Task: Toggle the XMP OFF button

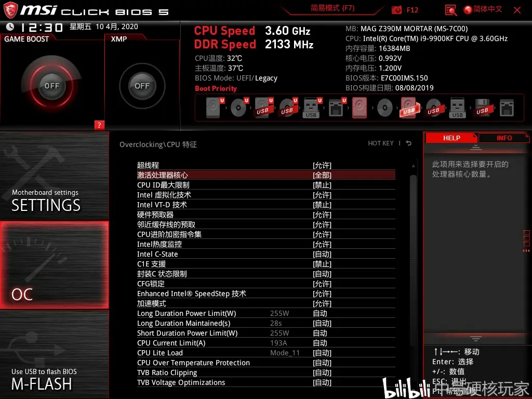Action: (x=142, y=86)
